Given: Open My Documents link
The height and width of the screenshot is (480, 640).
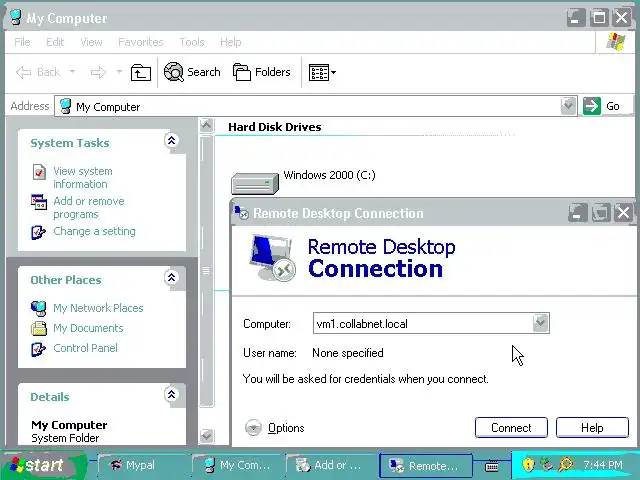Looking at the screenshot, I should (x=88, y=328).
